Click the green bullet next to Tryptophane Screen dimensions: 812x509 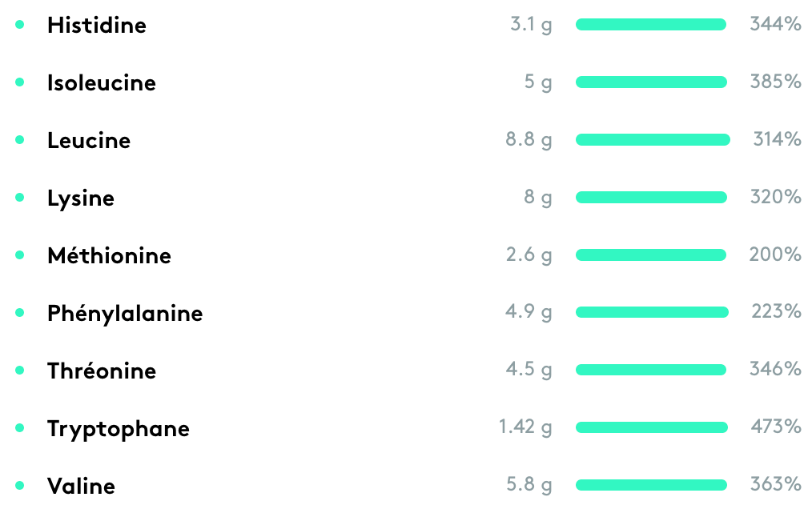tap(19, 428)
